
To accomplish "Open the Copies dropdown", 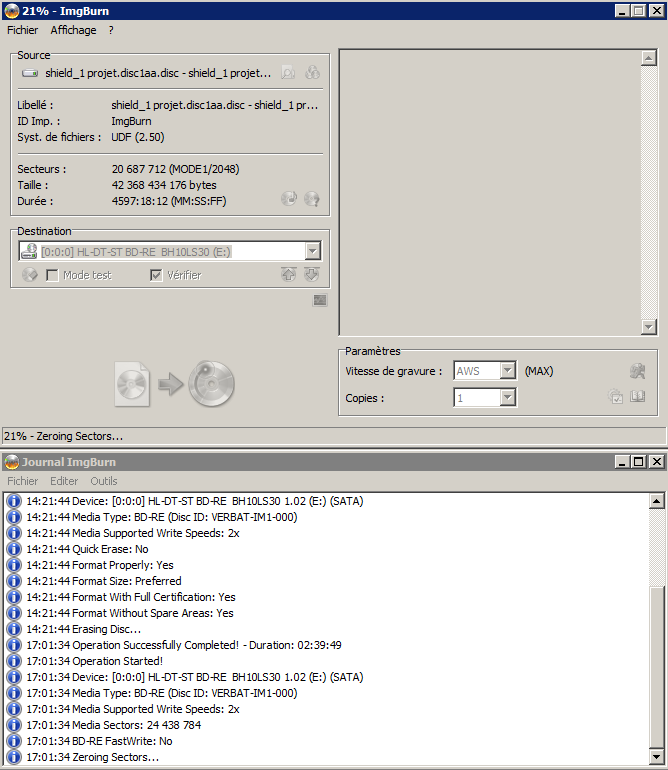I will tap(508, 397).
